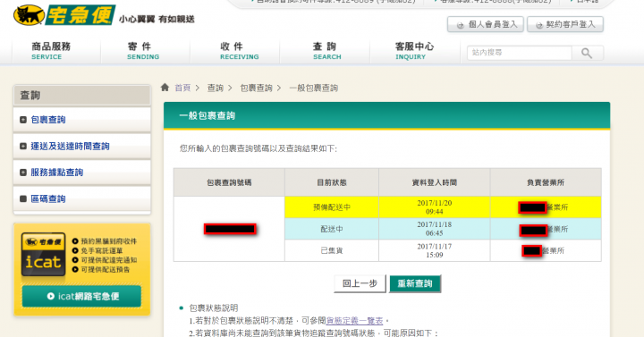Open the 寄件 SENDING menu
Viewport: 644px width, 337px height.
coord(143,51)
